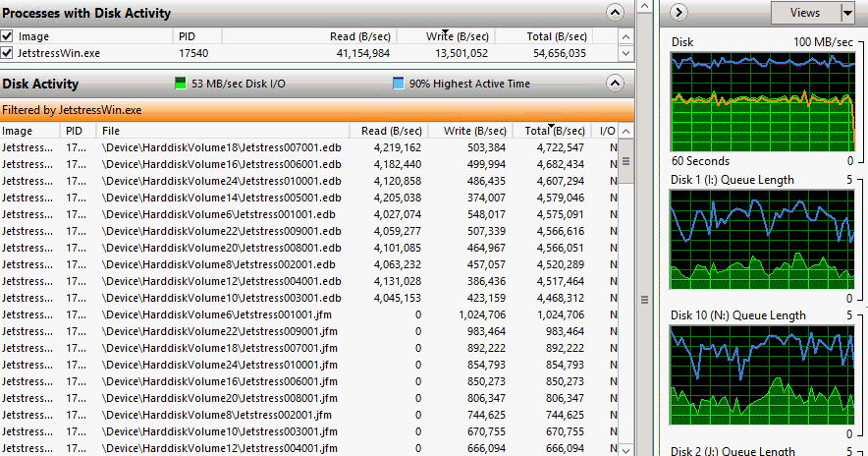Screen dimensions: 868x456
Task: Click the Views button
Action: [x=805, y=13]
